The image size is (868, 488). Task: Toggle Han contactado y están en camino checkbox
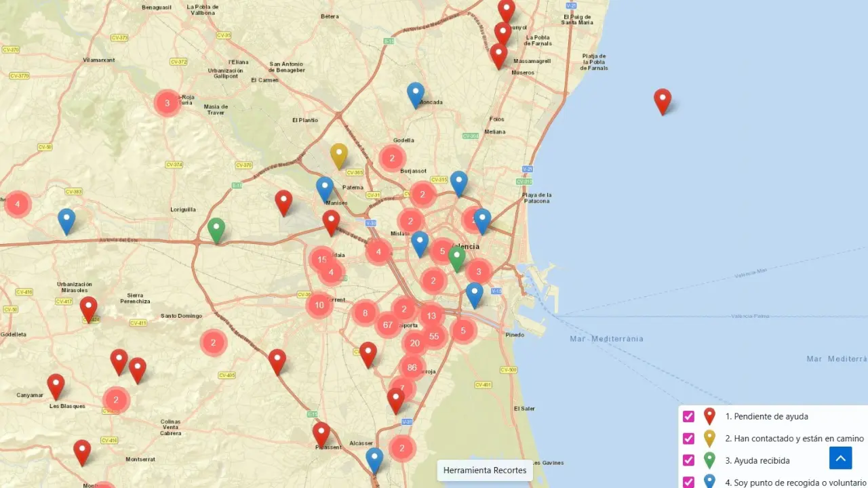688,439
